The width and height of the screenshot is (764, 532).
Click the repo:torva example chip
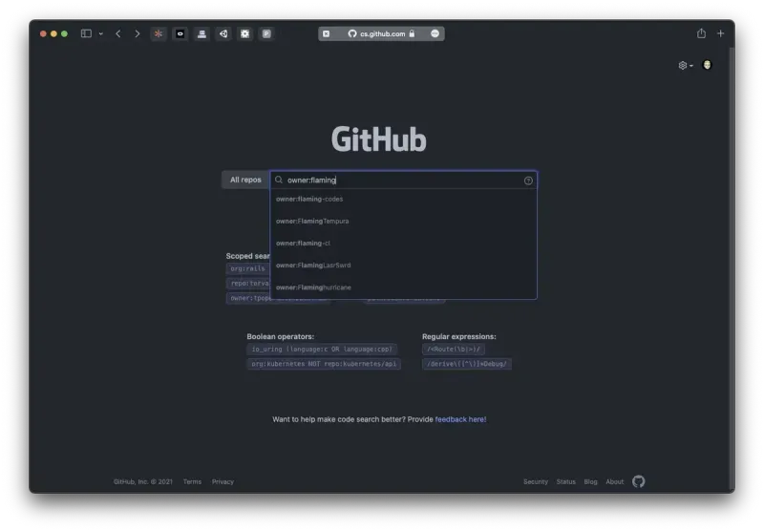[248, 283]
